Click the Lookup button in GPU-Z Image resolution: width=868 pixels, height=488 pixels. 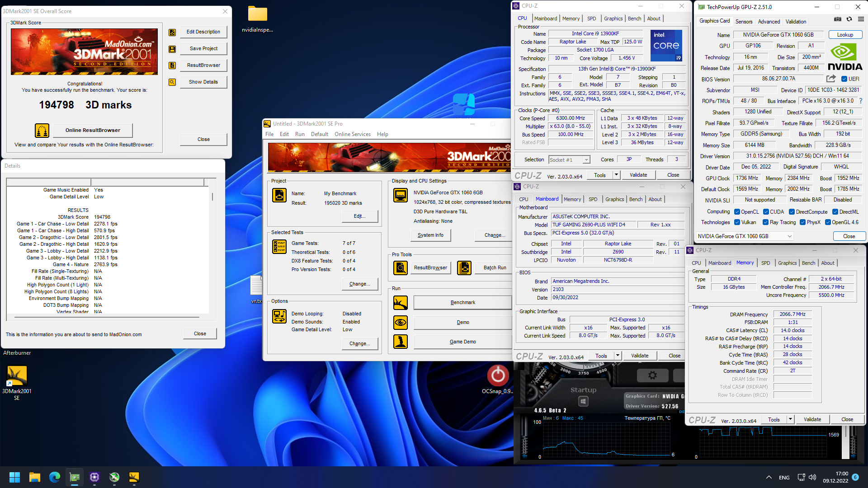[x=845, y=35]
